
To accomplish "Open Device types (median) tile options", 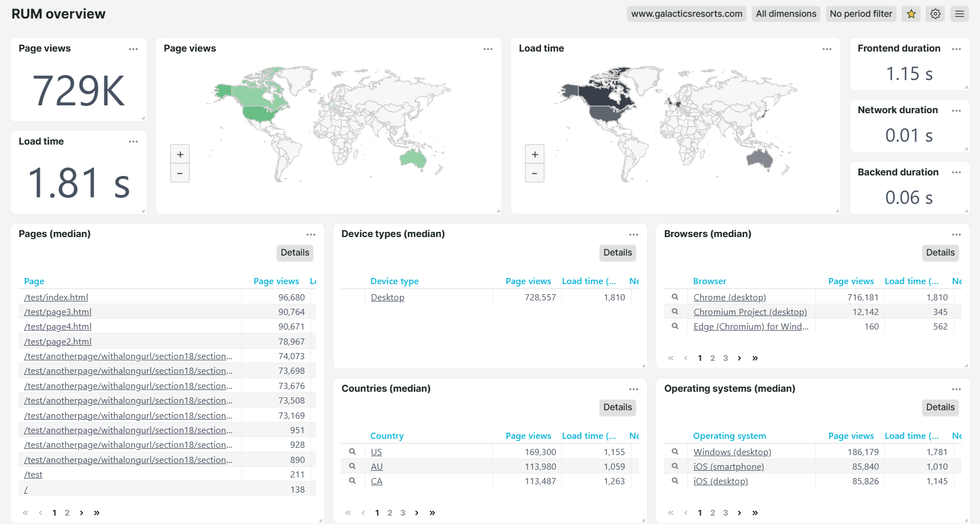I will coord(634,234).
